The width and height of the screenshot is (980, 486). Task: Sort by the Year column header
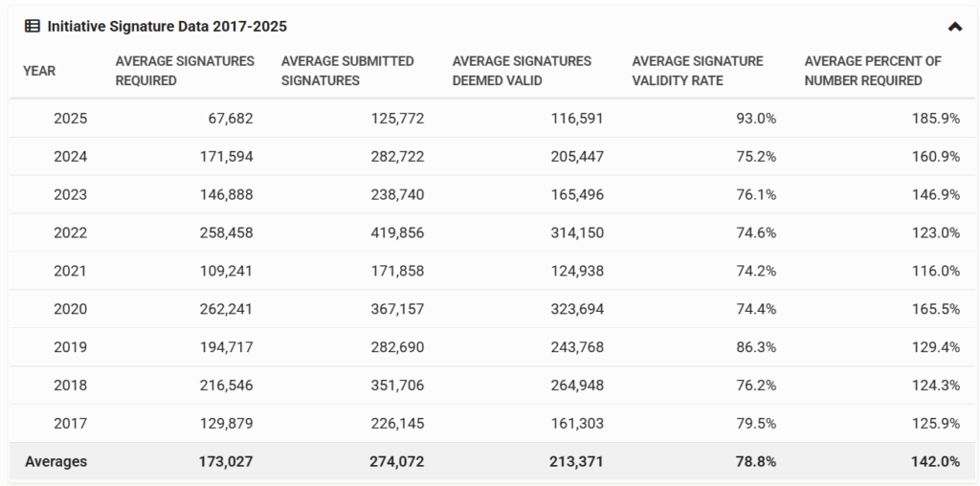pyautogui.click(x=39, y=71)
